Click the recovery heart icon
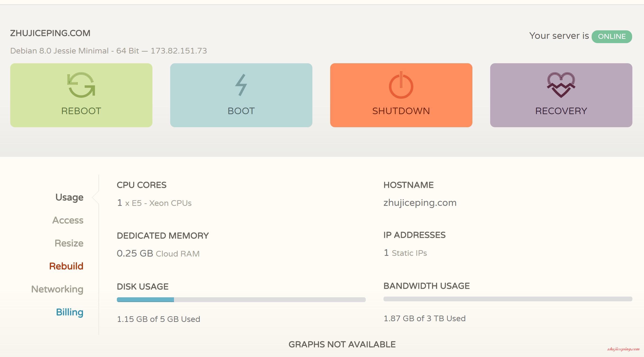 point(561,85)
